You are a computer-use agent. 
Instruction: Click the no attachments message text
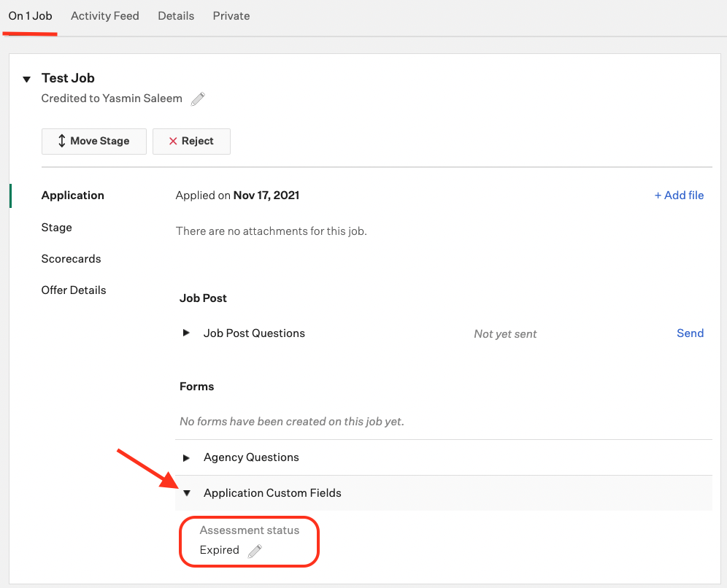point(272,231)
